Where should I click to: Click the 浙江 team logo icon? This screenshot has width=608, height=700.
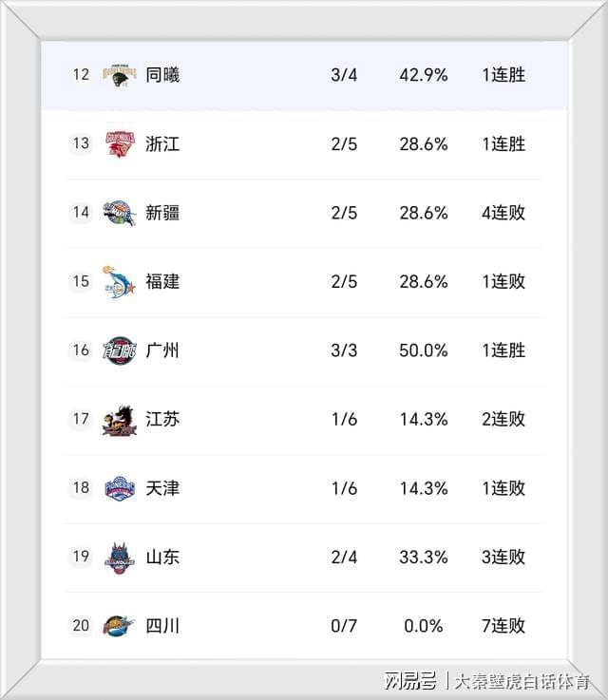pos(120,143)
